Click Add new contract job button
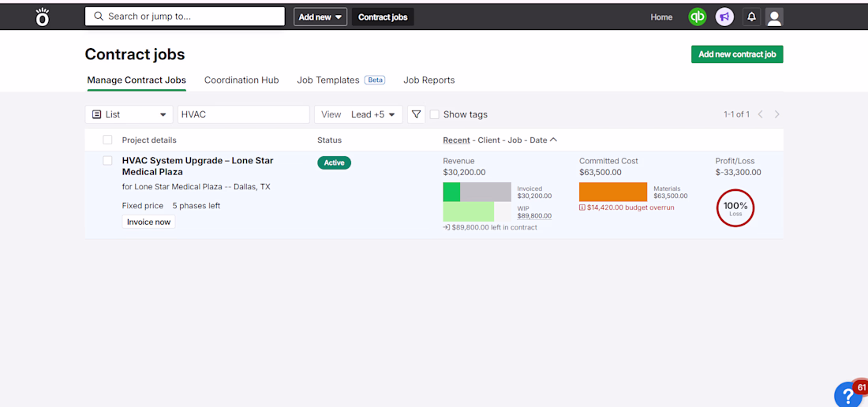 point(737,54)
